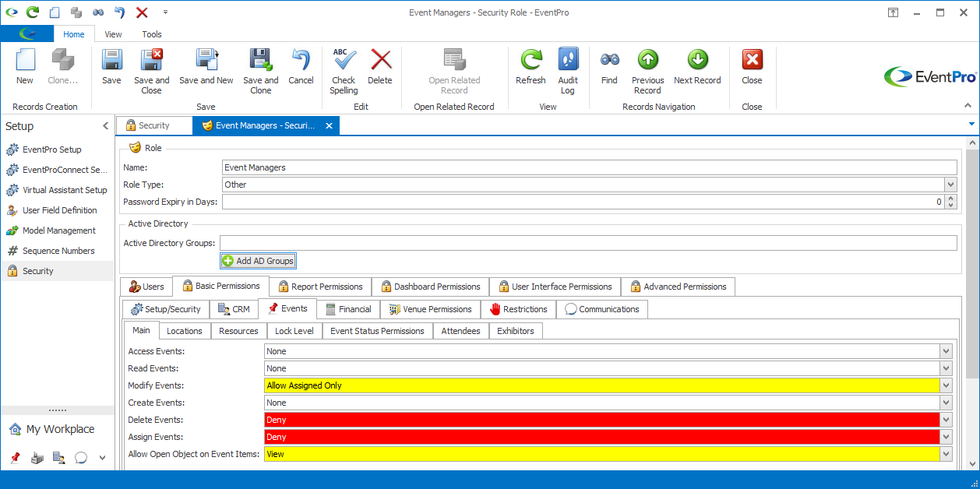Run Check Spelling
This screenshot has width=980, height=489.
pos(344,71)
